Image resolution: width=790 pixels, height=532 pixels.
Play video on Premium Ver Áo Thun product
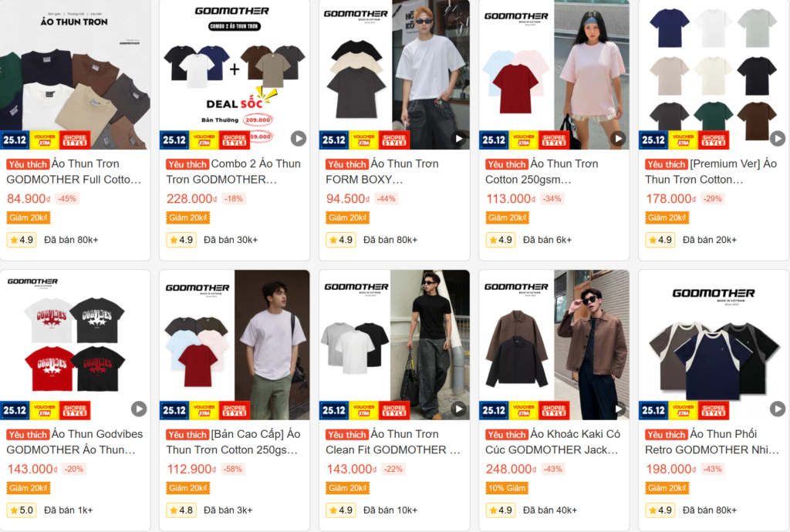point(778,139)
